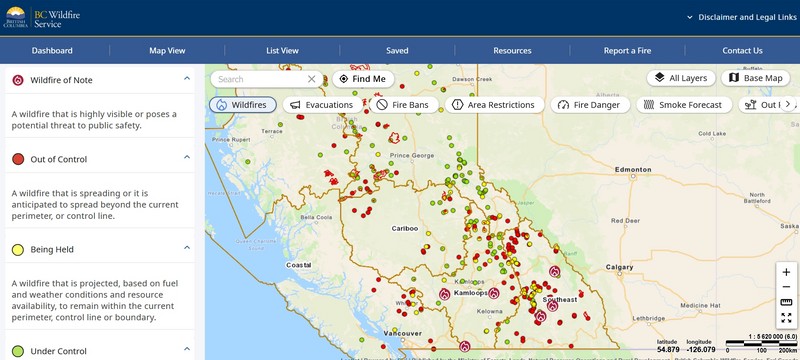The image size is (800, 360).
Task: Clear the search box X icon
Action: (312, 79)
